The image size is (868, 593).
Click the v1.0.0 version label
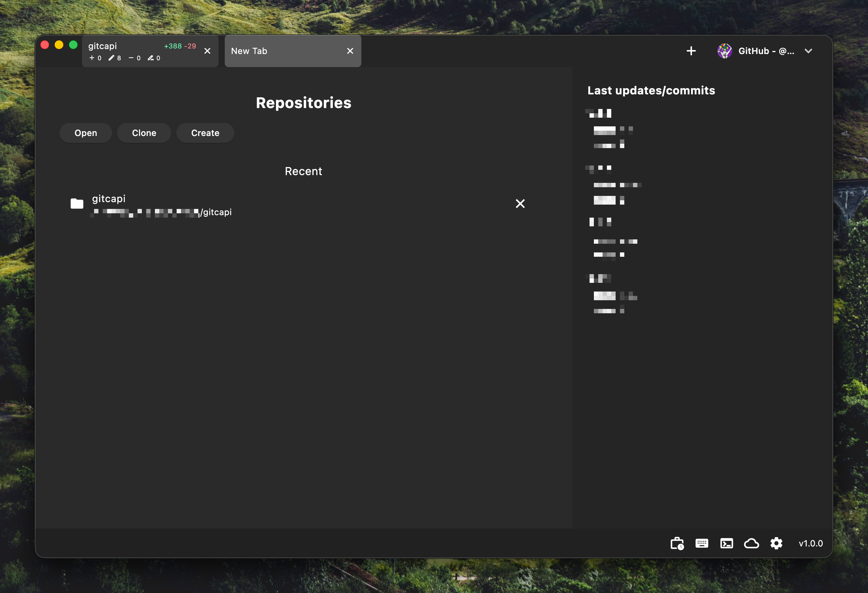click(810, 543)
